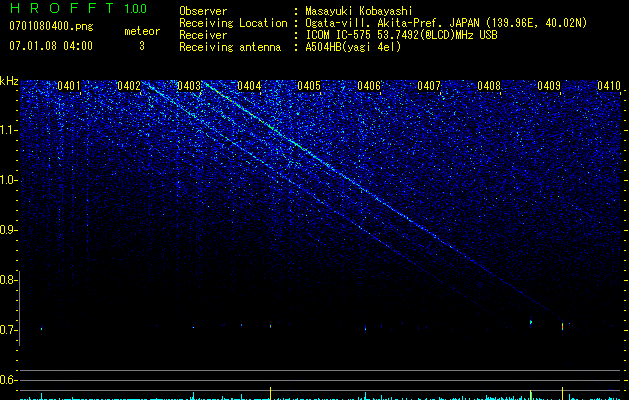Click the meteor echo spot before 0409
Screen dimensions: 629x400
coord(531,322)
